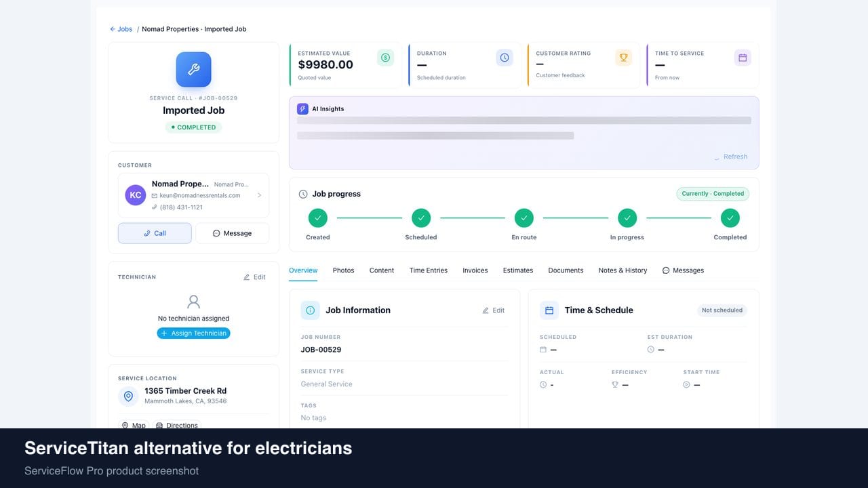Open the Invoices tab
The height and width of the screenshot is (488, 868).
(x=475, y=270)
